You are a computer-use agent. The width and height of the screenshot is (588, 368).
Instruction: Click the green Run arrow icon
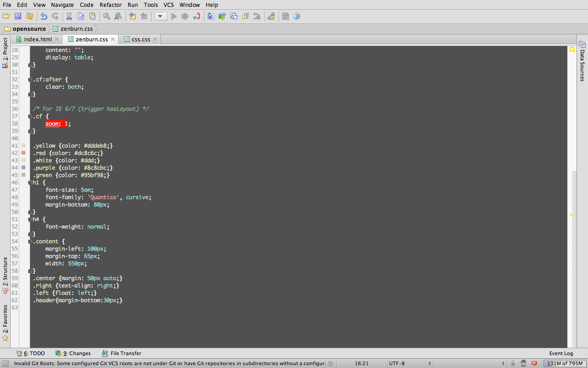coord(174,16)
